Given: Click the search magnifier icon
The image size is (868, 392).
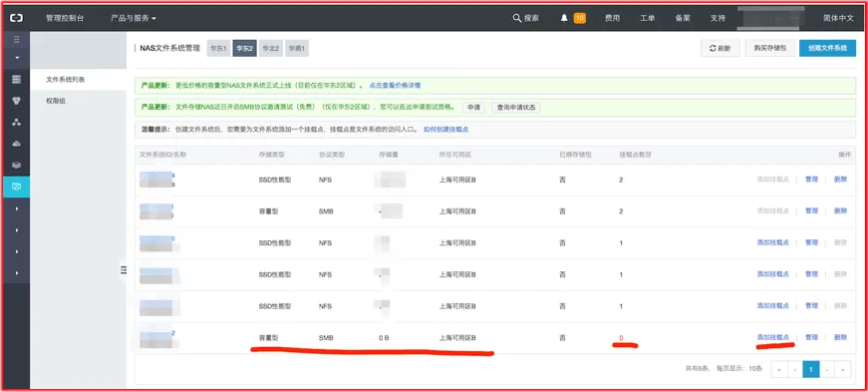Looking at the screenshot, I should [516, 18].
